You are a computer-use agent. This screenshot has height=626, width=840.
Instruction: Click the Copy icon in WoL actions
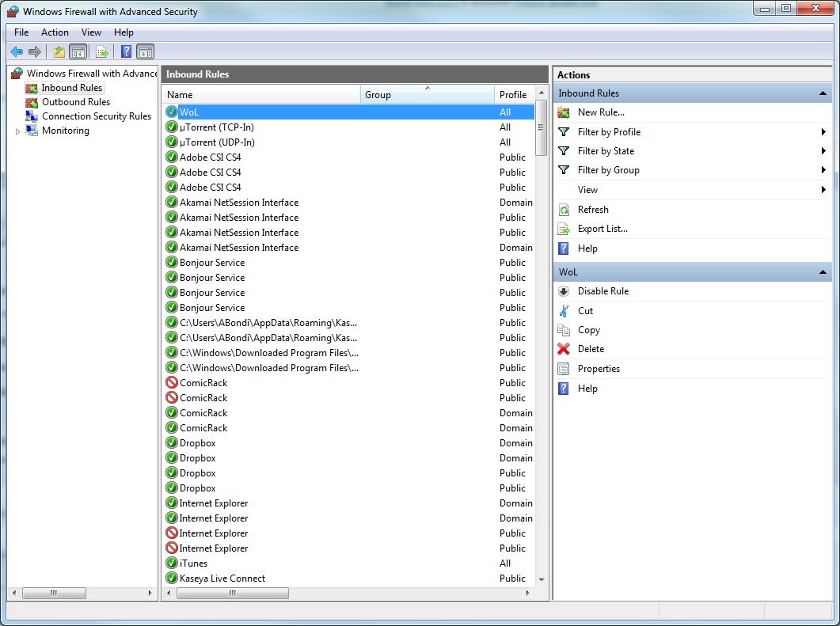[x=564, y=330]
